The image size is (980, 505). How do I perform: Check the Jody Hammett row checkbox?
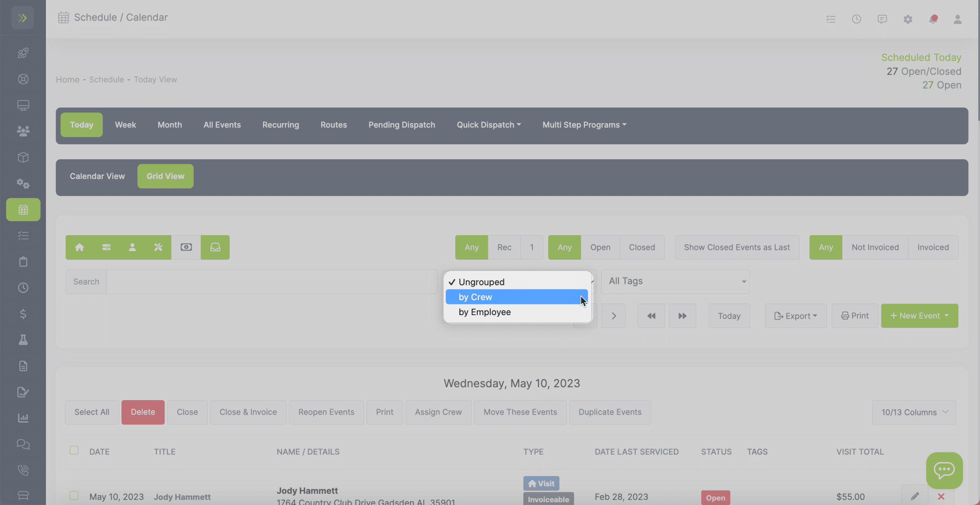point(74,495)
